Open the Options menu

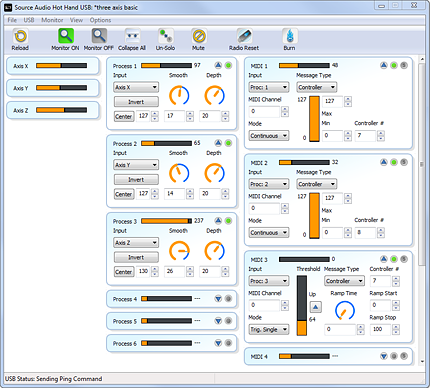pyautogui.click(x=100, y=20)
